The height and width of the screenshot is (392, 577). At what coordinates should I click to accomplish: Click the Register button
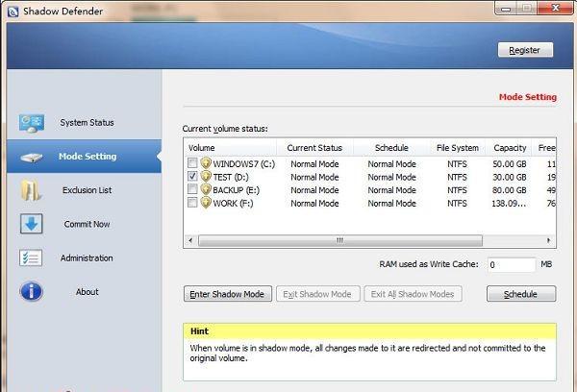tap(525, 50)
